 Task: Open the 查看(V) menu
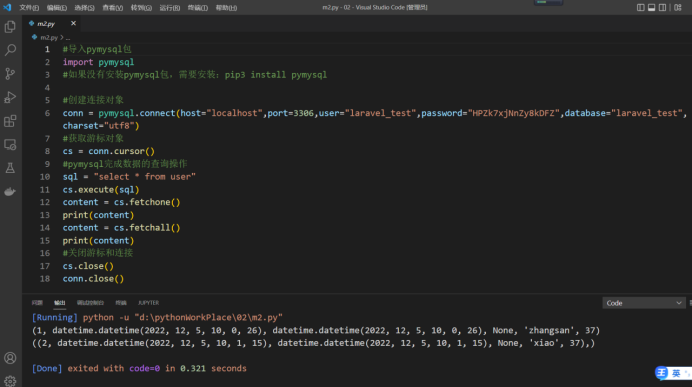click(113, 8)
